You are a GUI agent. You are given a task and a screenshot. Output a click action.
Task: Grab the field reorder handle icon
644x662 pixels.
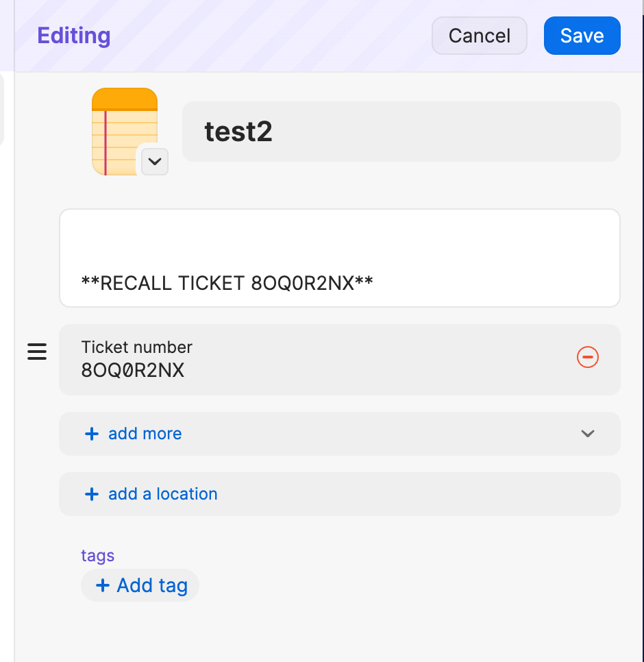pos(37,352)
